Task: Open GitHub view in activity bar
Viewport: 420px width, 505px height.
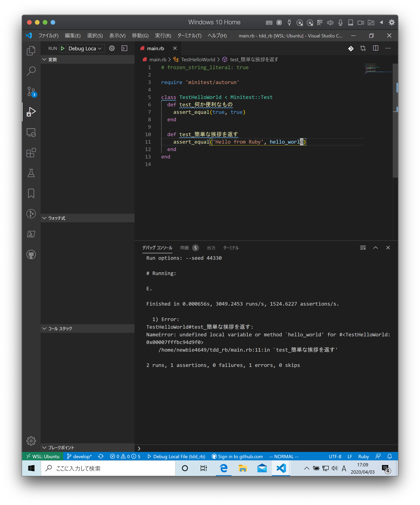Action: (31, 254)
